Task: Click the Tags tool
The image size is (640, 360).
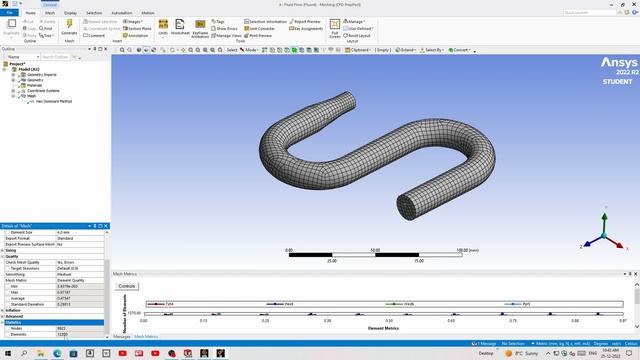Action: 218,21
